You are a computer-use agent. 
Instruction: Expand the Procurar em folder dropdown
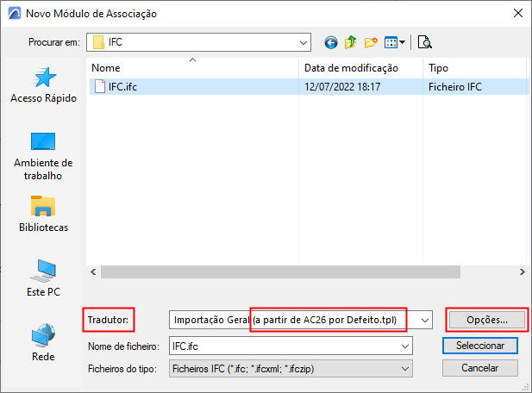click(x=304, y=41)
